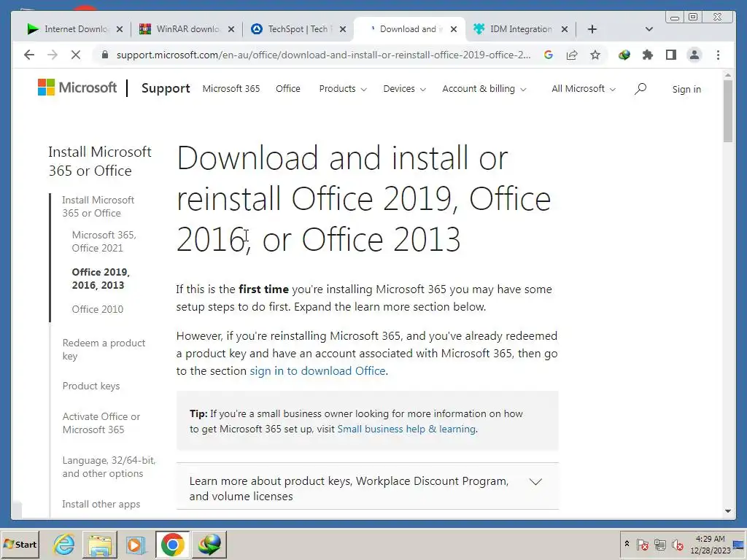
Task: Open Internet Download Manager from taskbar
Action: pyautogui.click(x=209, y=544)
